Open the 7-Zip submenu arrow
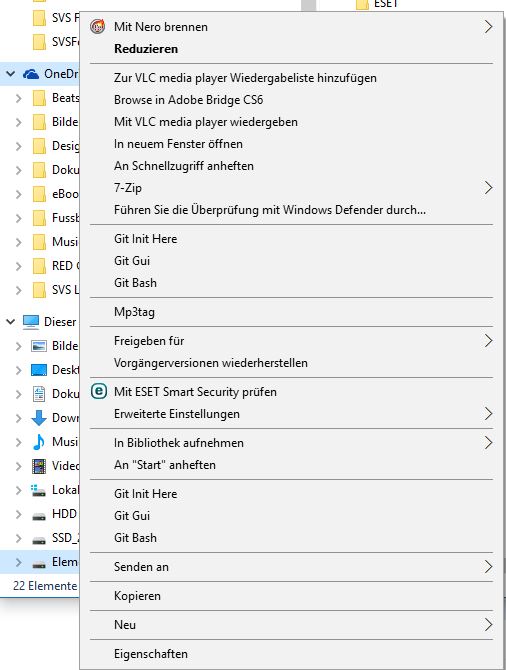The image size is (506, 670). [488, 188]
